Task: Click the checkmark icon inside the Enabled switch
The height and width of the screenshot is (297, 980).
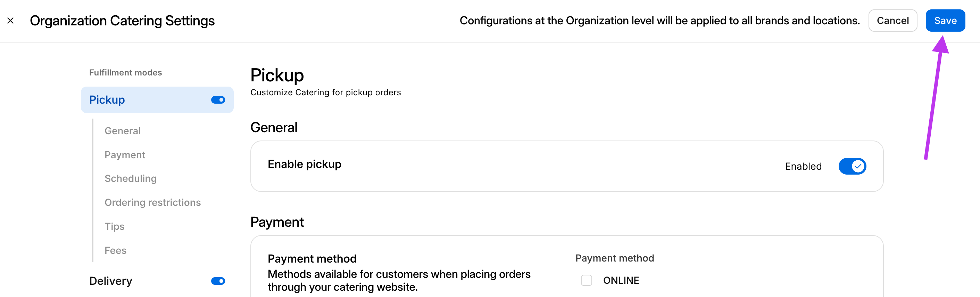Action: coord(858,166)
